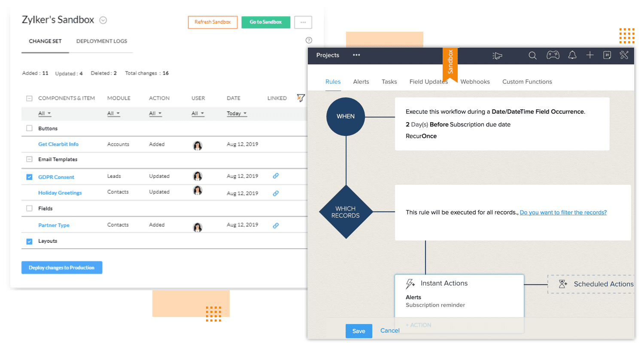This screenshot has height=343, width=644.
Task: Switch to Change Set tab
Action: point(45,41)
